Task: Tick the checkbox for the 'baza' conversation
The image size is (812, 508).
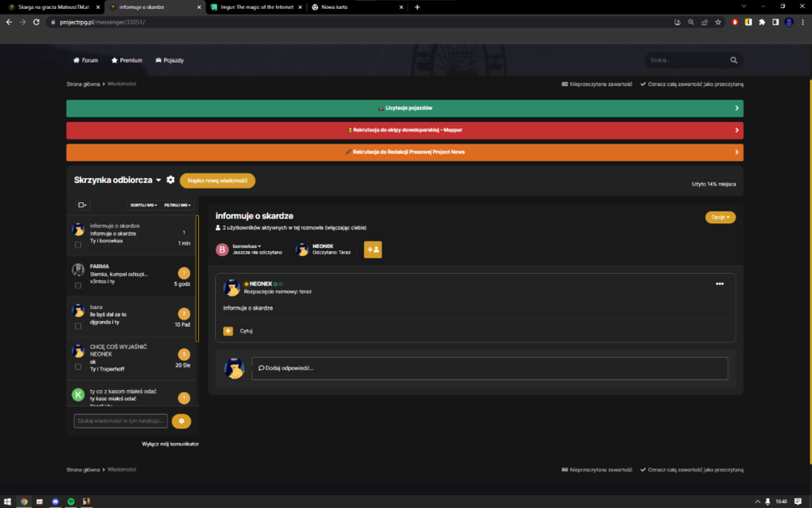Action: [x=78, y=326]
